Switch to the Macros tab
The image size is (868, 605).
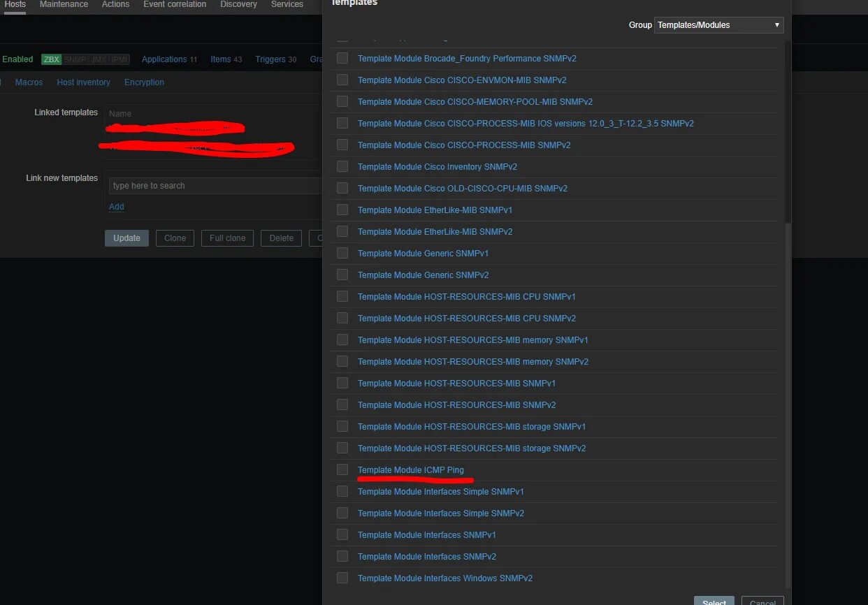(x=29, y=82)
